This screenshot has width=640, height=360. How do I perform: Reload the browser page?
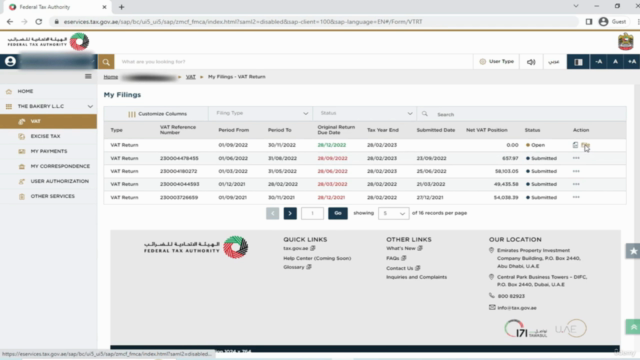pos(38,22)
